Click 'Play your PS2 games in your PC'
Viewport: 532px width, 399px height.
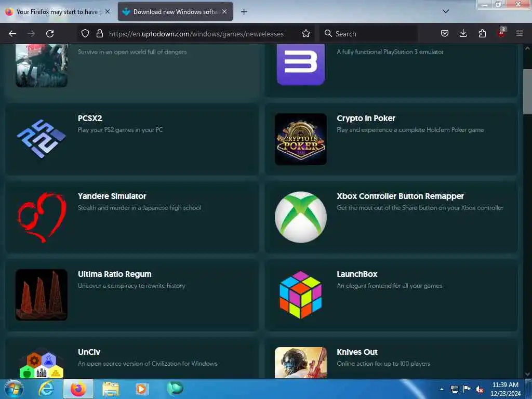click(x=120, y=129)
